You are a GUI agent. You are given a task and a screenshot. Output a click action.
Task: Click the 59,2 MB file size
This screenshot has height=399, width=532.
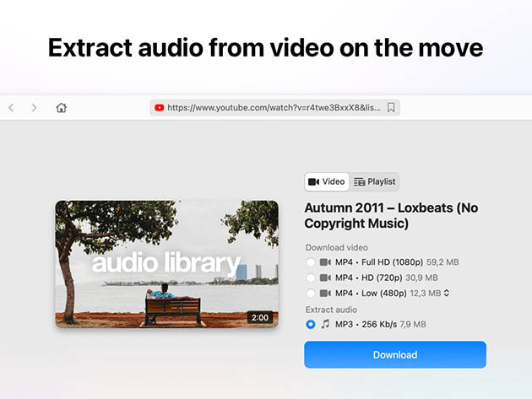(442, 262)
